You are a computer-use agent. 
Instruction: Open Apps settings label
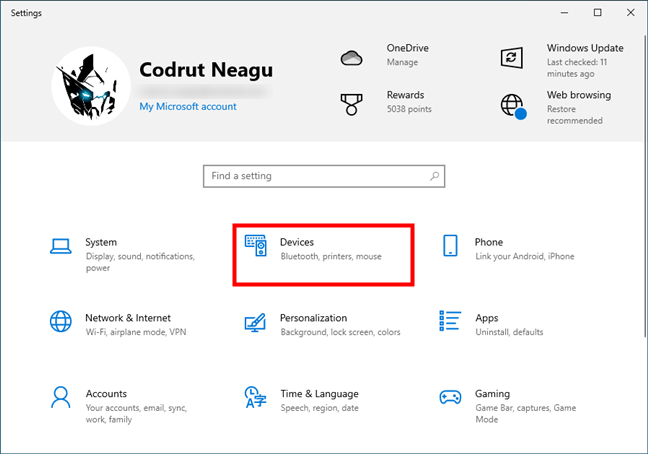point(486,318)
